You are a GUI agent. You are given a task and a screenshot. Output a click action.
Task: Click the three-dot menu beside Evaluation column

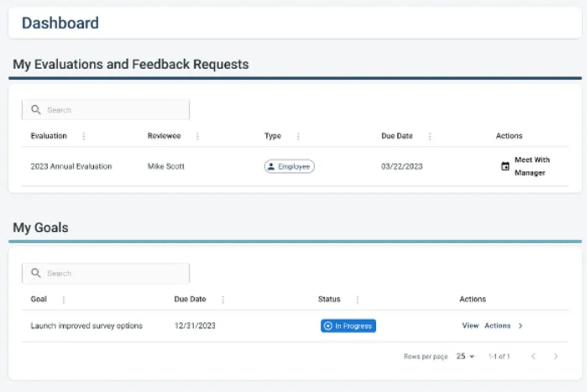tap(83, 136)
